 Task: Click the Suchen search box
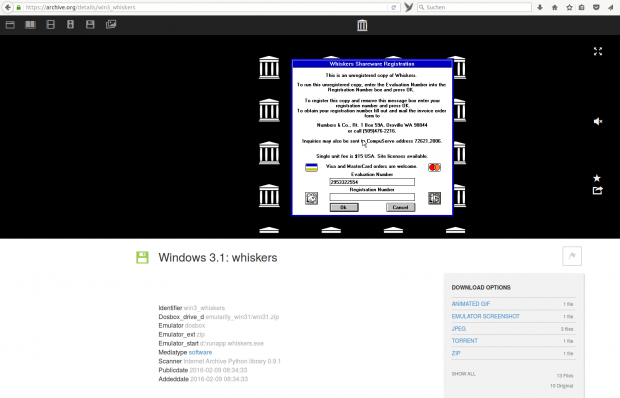pyautogui.click(x=474, y=7)
